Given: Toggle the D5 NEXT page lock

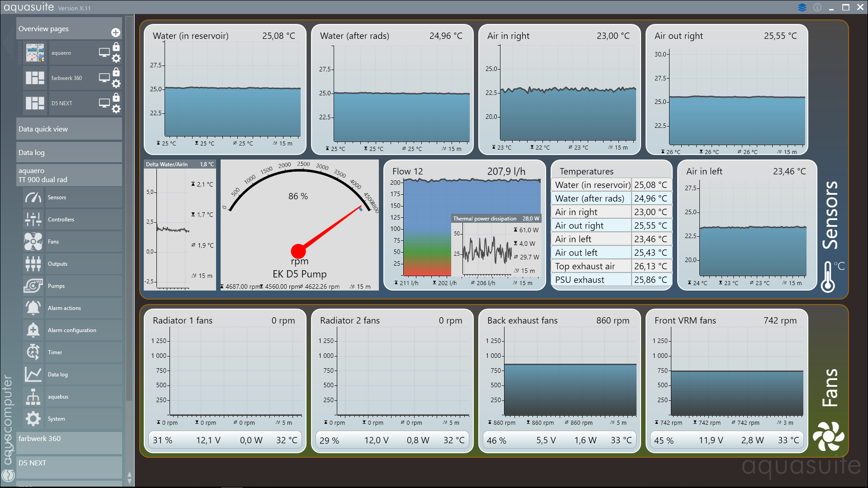Looking at the screenshot, I should [116, 97].
